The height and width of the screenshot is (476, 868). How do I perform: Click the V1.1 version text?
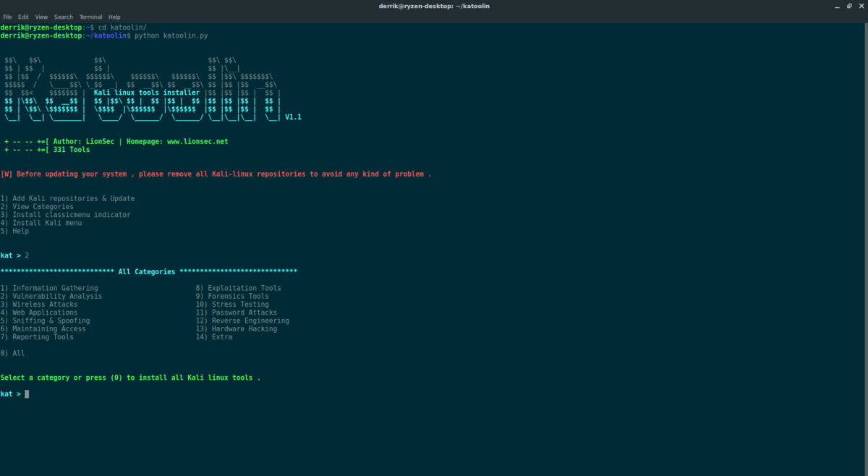coord(293,117)
